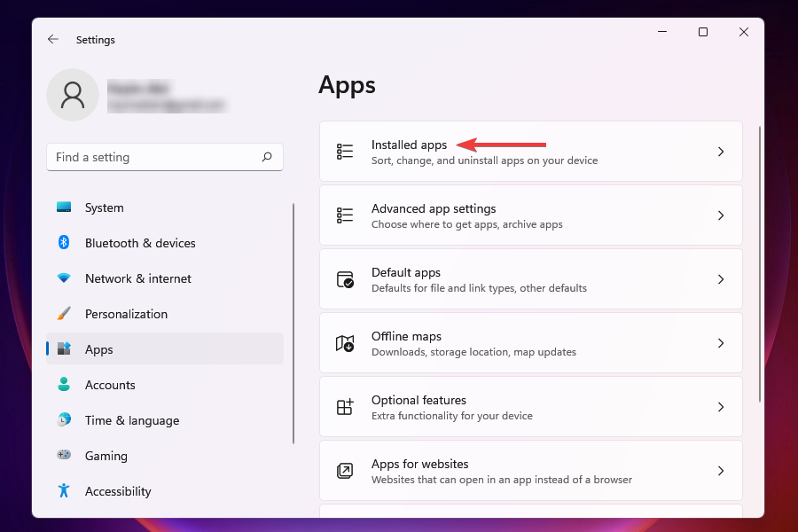Image resolution: width=798 pixels, height=532 pixels.
Task: Open Personalization settings
Action: pos(165,314)
